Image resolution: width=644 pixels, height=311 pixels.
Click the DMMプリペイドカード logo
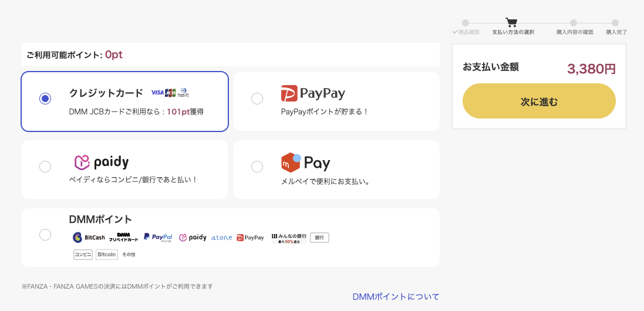pyautogui.click(x=123, y=237)
